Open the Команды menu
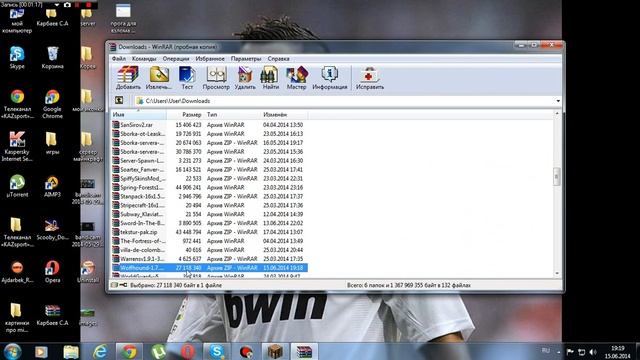Image resolution: width=640 pixels, height=360 pixels. coord(144,59)
